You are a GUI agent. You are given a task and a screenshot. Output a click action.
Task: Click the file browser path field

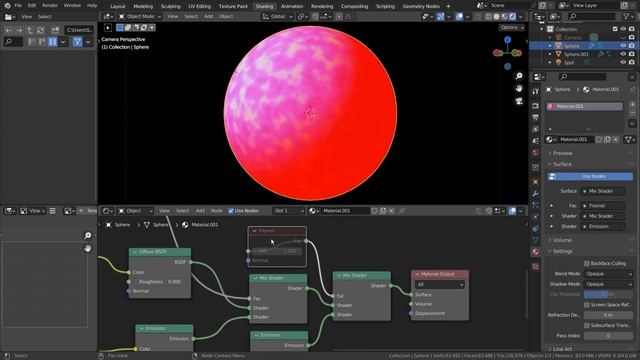79,30
